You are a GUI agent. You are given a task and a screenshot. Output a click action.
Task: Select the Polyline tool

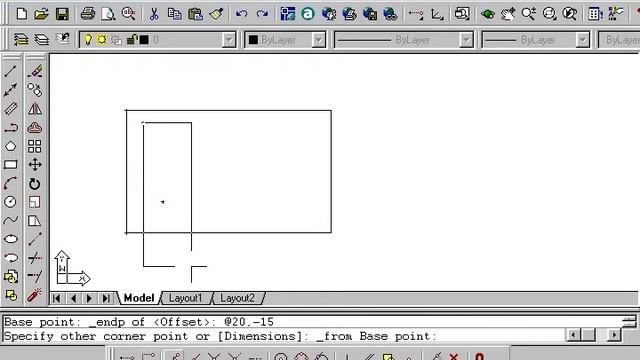(x=11, y=127)
